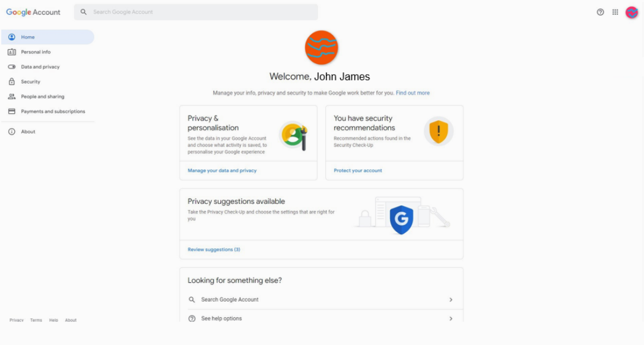The image size is (644, 345).
Task: Select Home in the sidebar
Action: [x=47, y=37]
